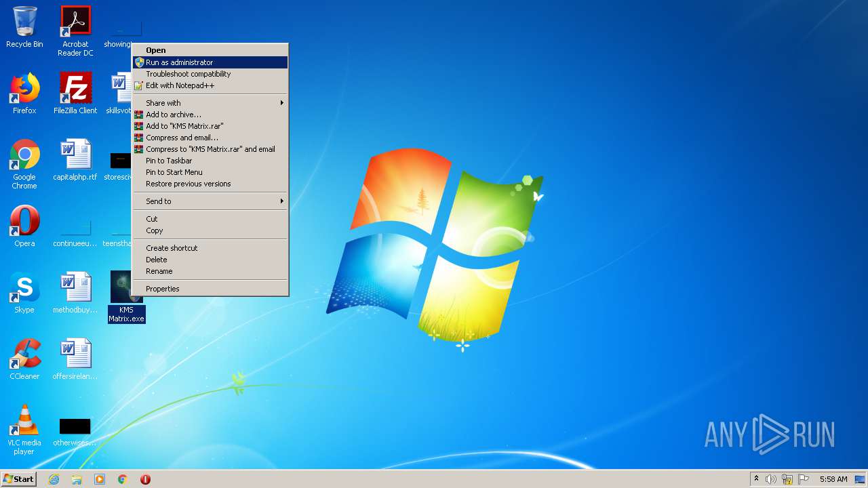Viewport: 868px width, 488px height.
Task: Select the Acrobat Reader DC shortcut
Action: 75,31
